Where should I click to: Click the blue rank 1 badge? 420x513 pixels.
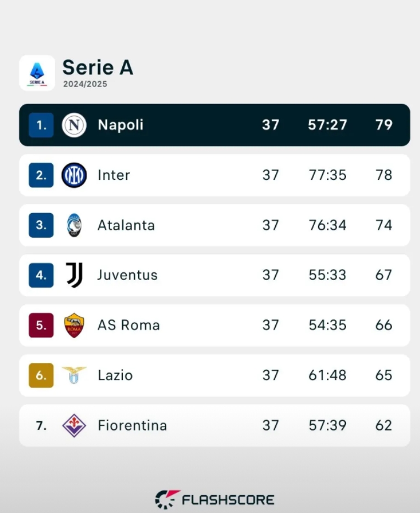click(41, 125)
